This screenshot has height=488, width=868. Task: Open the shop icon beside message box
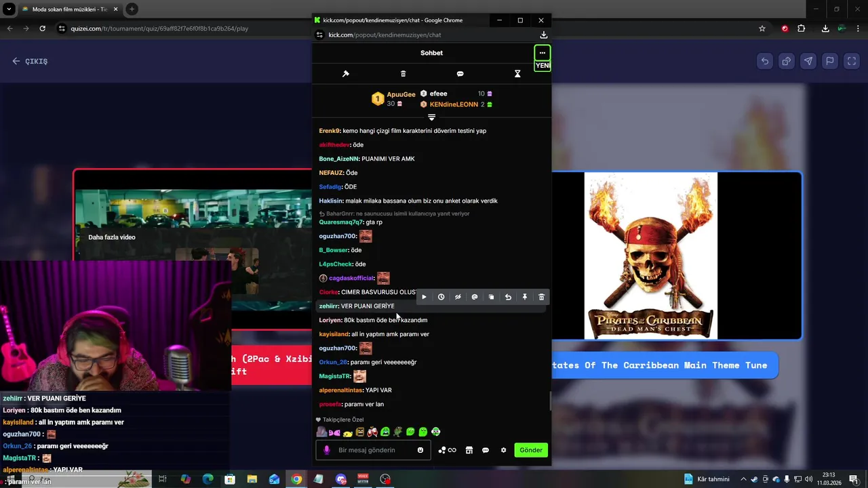tap(469, 450)
